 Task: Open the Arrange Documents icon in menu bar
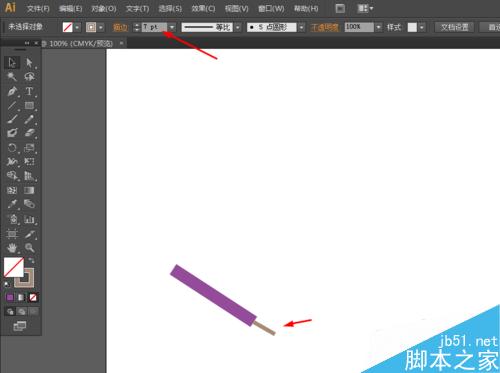[x=365, y=8]
